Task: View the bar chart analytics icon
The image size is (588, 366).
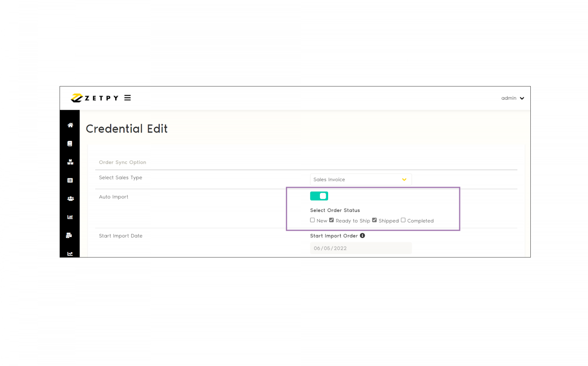Action: (x=70, y=217)
